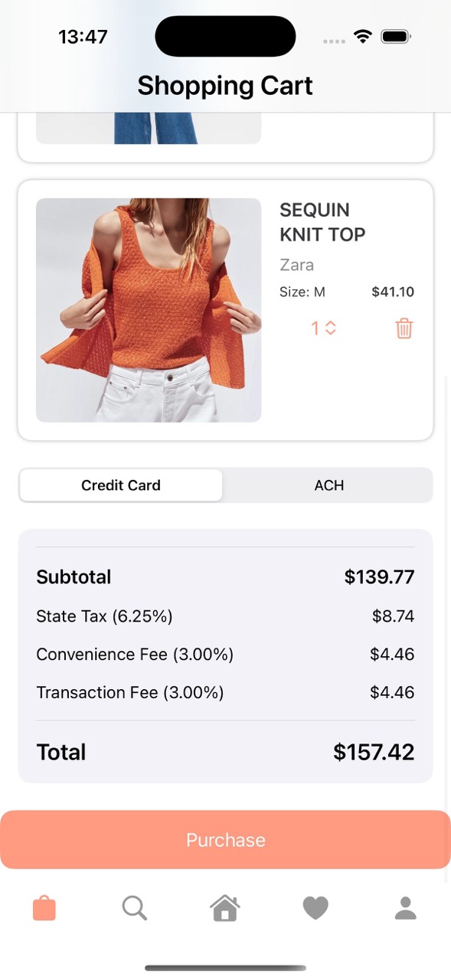451x980 pixels.
Task: Select the search icon in tab bar
Action: (x=134, y=908)
